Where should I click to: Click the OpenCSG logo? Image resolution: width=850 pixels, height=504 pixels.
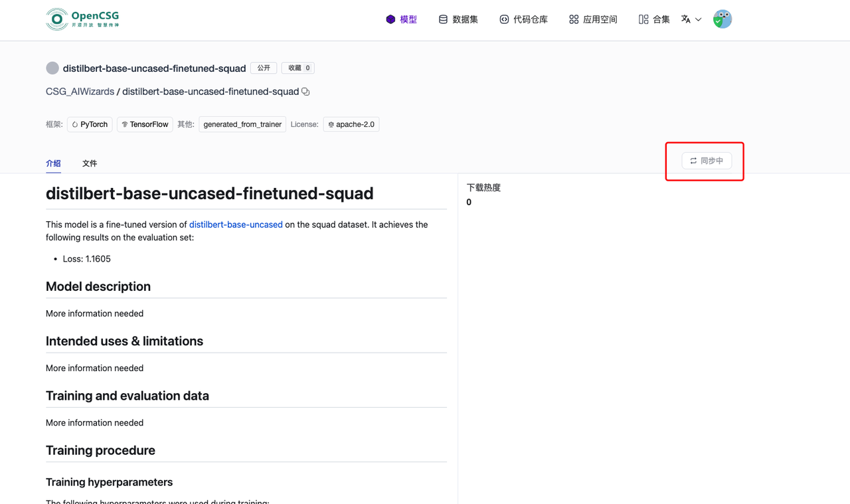83,19
